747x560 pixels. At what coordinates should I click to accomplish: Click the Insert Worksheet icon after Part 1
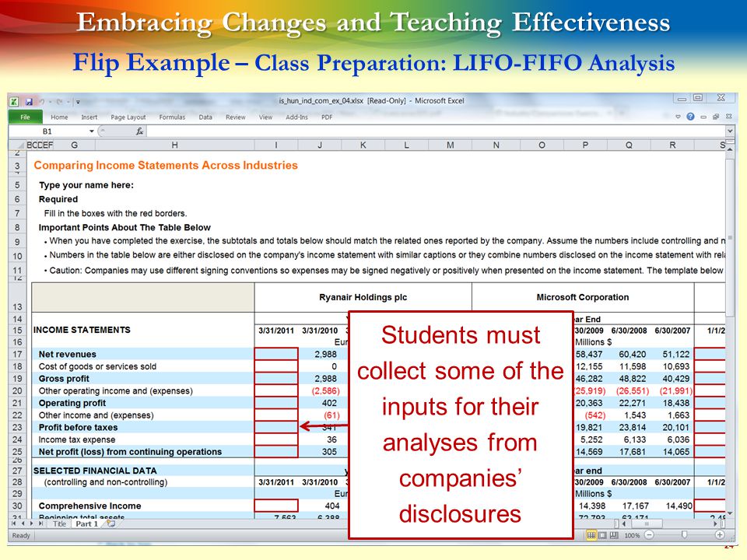111,523
